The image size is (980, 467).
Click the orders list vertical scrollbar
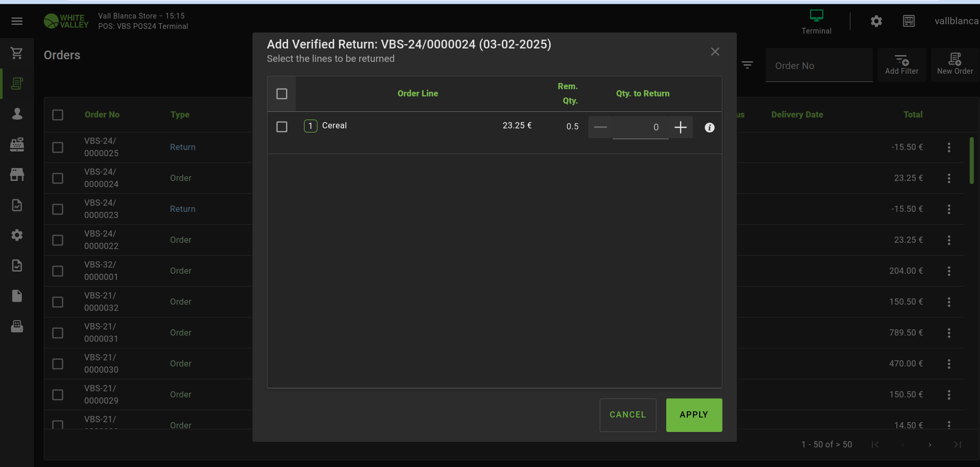(x=972, y=160)
